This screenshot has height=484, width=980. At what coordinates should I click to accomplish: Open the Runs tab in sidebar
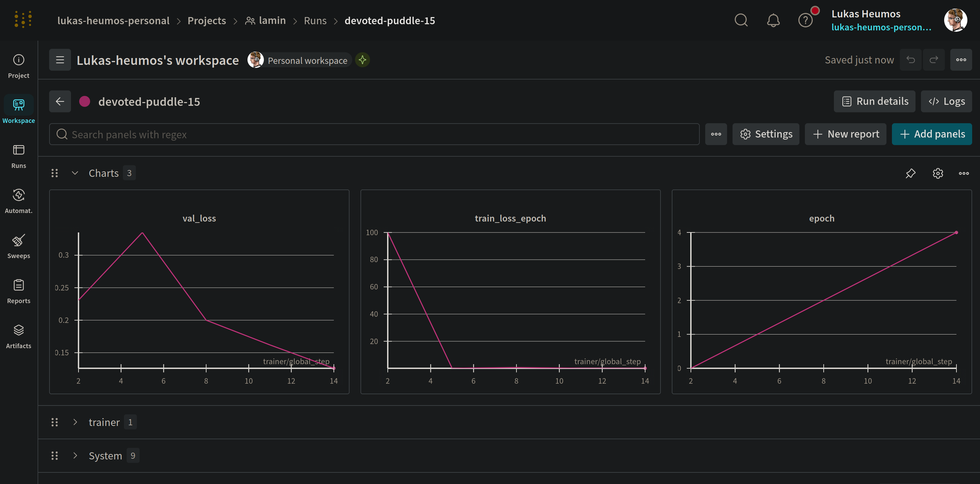(18, 156)
